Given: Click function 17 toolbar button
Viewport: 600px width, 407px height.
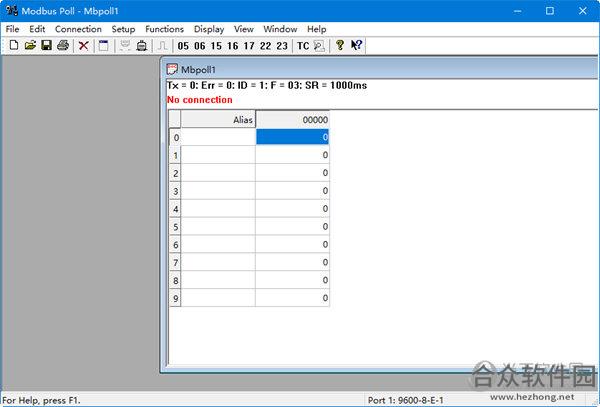Looking at the screenshot, I should (x=249, y=46).
